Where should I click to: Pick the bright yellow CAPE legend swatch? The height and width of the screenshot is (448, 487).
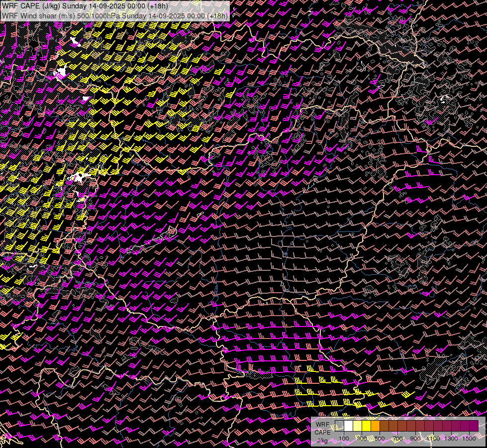tap(367, 426)
